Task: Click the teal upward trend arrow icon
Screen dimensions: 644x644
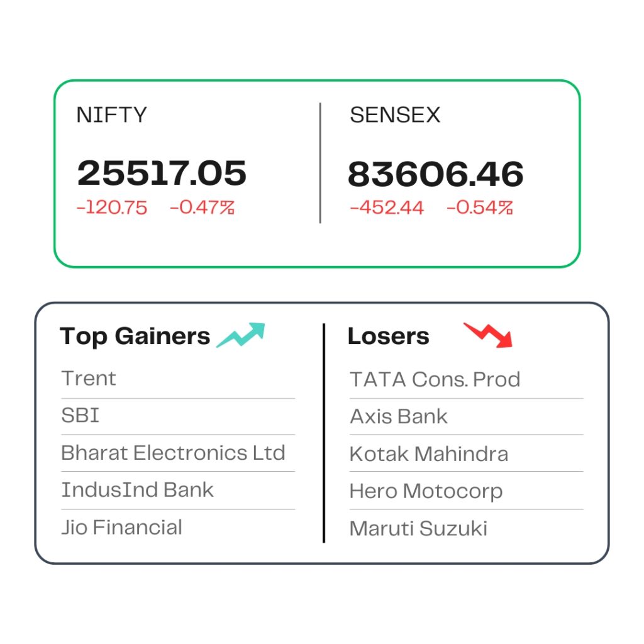Action: 241,335
